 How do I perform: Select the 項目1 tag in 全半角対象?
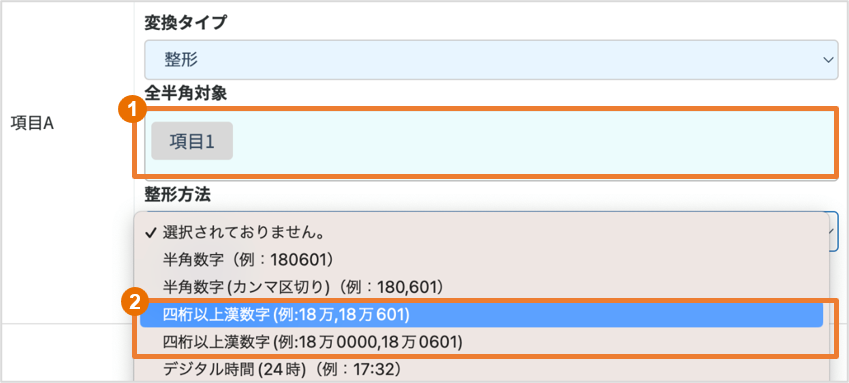(x=192, y=141)
